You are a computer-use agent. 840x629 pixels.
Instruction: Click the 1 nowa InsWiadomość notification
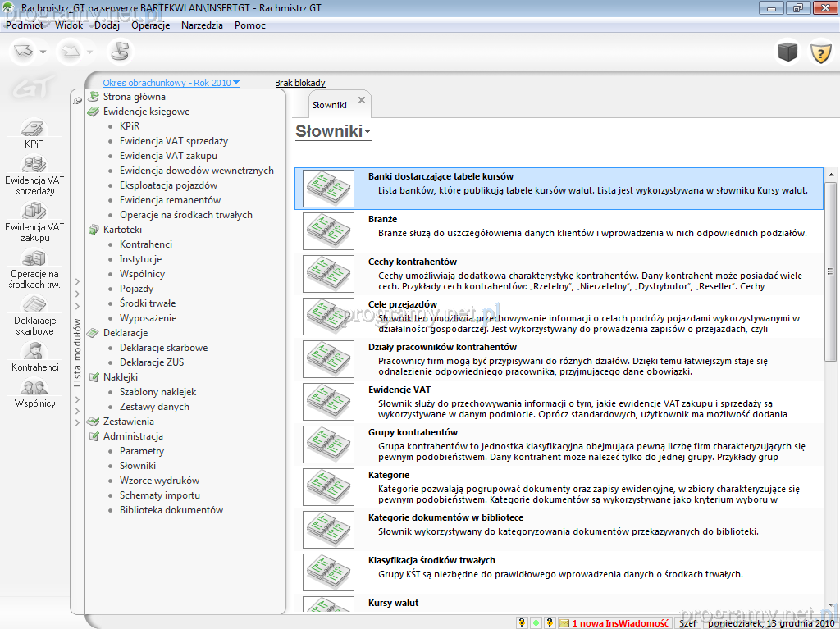tap(619, 623)
